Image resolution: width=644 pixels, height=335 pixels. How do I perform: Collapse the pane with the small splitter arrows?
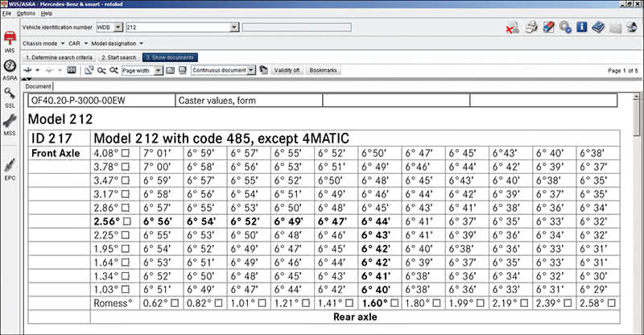click(27, 78)
